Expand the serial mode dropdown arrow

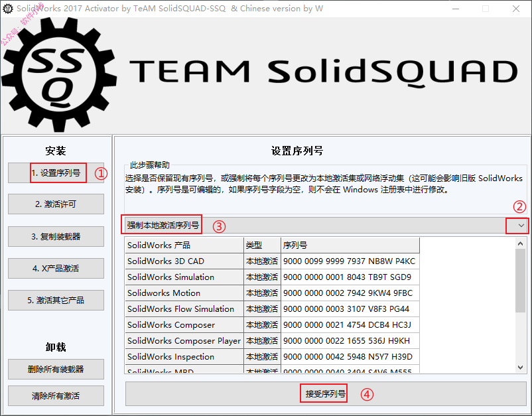pyautogui.click(x=521, y=226)
